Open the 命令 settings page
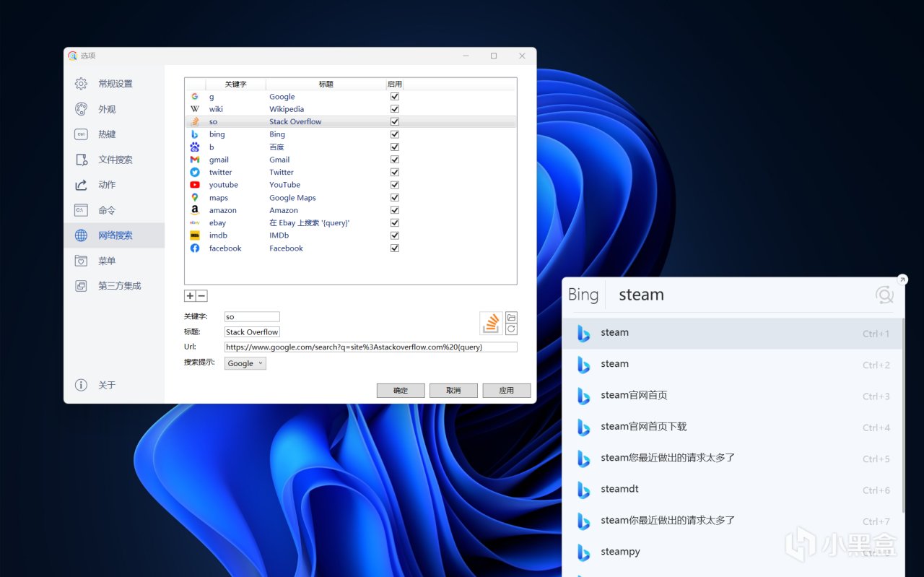 114,210
